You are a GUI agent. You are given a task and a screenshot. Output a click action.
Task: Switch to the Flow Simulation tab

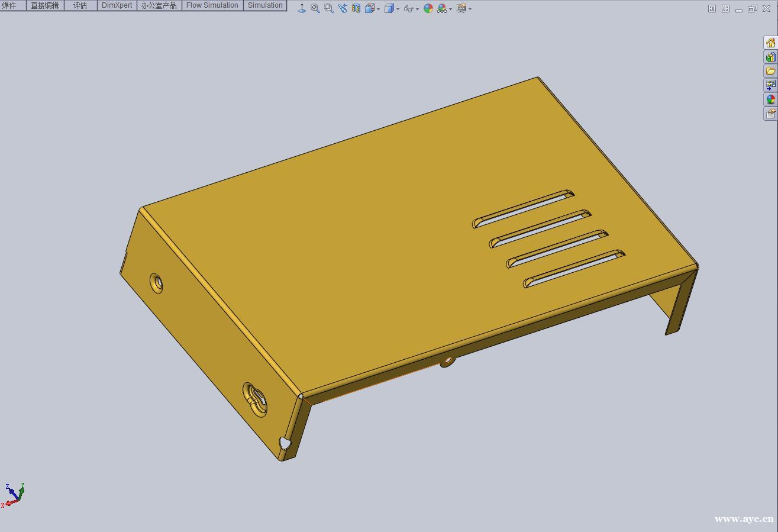[x=212, y=5]
